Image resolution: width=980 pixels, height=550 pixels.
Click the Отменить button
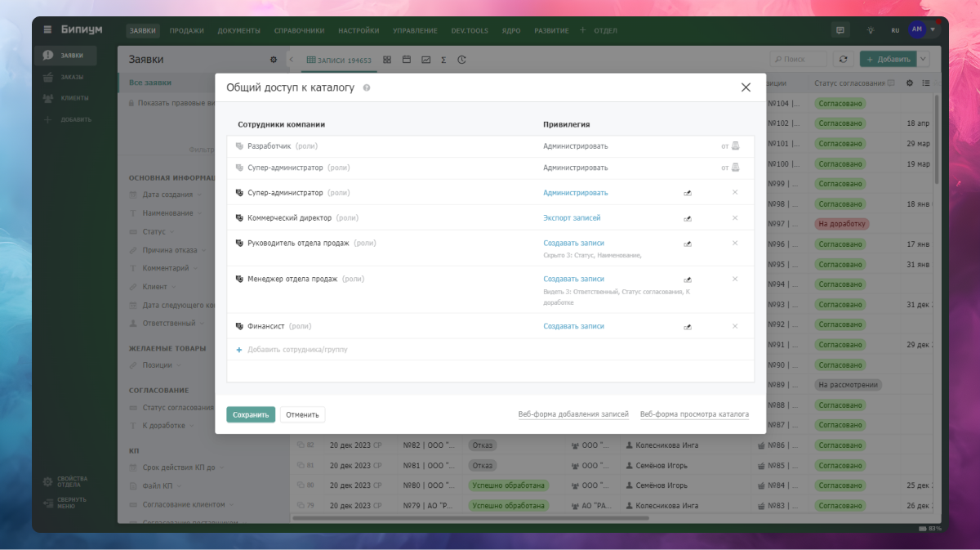pyautogui.click(x=302, y=414)
